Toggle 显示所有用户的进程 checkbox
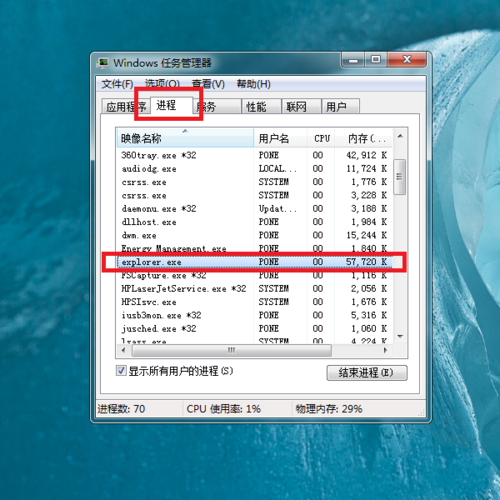The width and height of the screenshot is (500, 500). pos(121,371)
